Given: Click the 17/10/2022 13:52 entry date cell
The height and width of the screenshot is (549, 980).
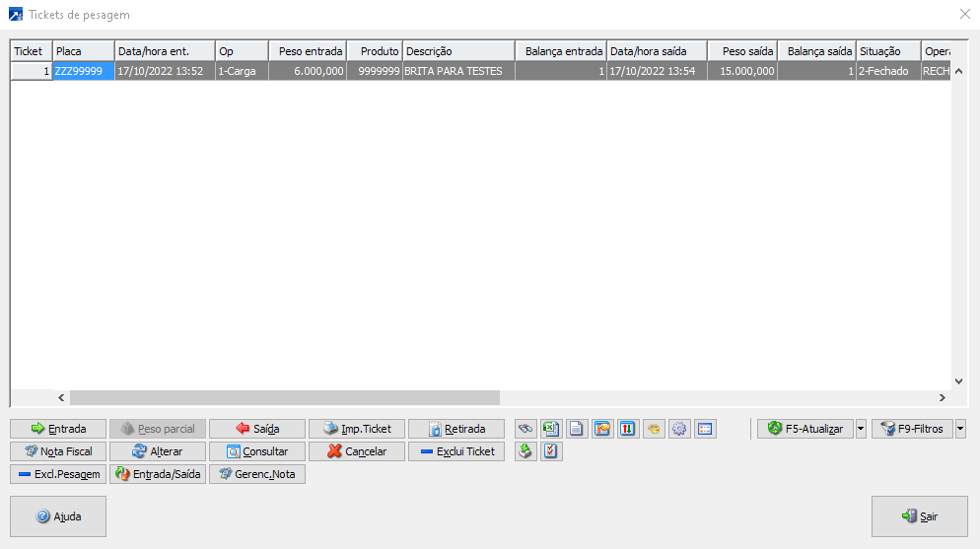Looking at the screenshot, I should 165,71.
